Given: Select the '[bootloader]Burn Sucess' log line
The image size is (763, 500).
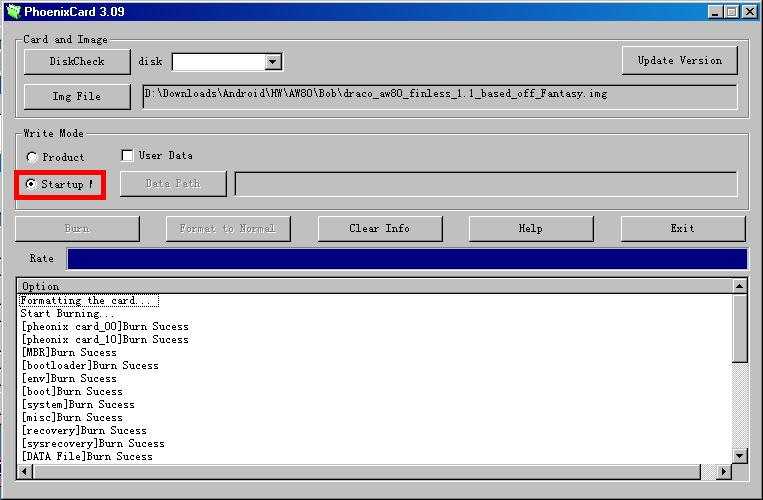Looking at the screenshot, I should point(90,366).
